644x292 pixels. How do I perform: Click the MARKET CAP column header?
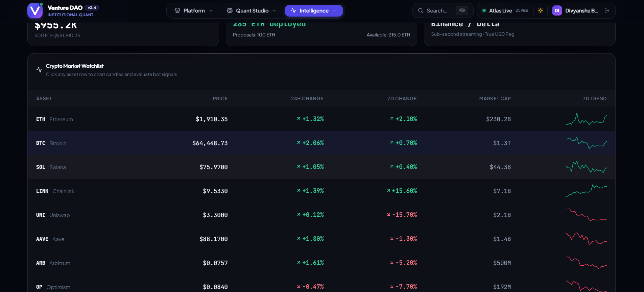coord(495,99)
